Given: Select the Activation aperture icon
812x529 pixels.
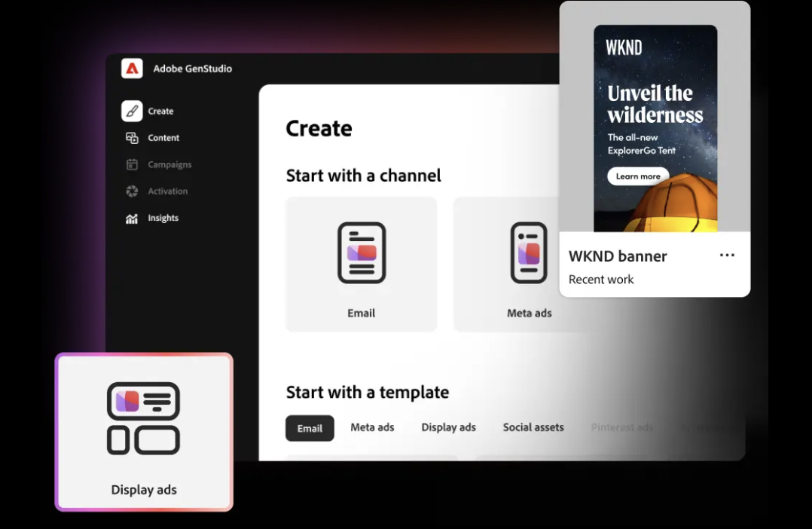Looking at the screenshot, I should coord(132,191).
